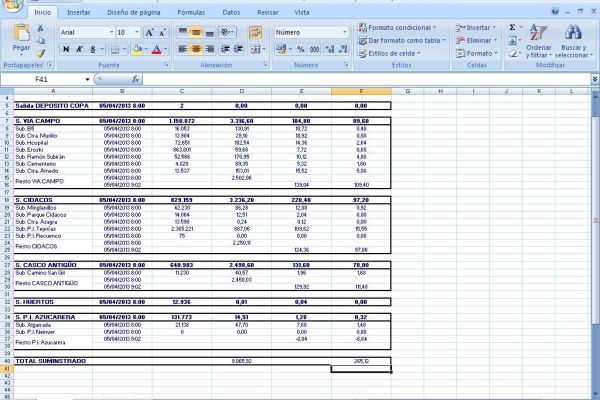
Task: Toggle bold N formatting
Action: (66, 49)
